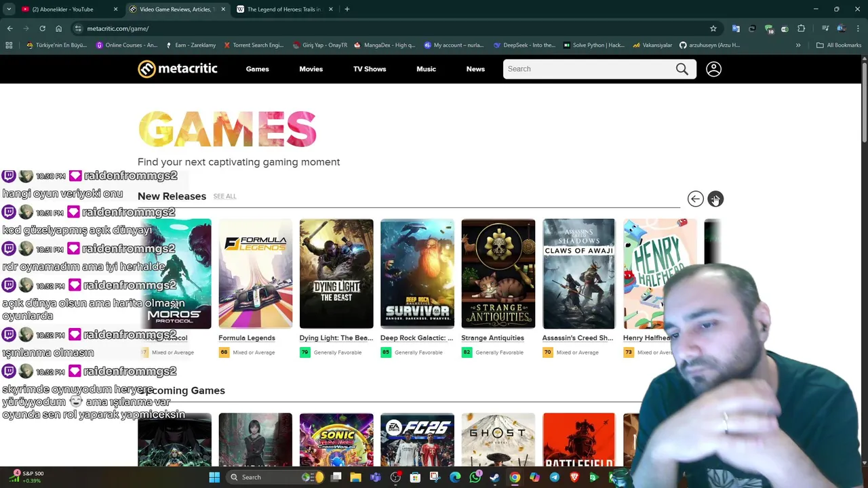Open the Music menu
The width and height of the screenshot is (868, 488).
(426, 69)
